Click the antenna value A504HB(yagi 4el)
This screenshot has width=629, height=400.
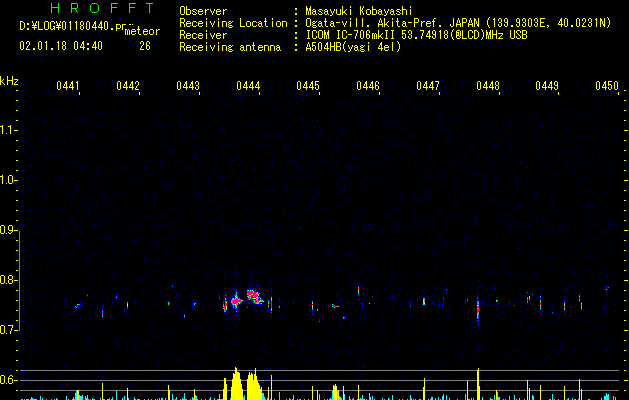coord(353,47)
